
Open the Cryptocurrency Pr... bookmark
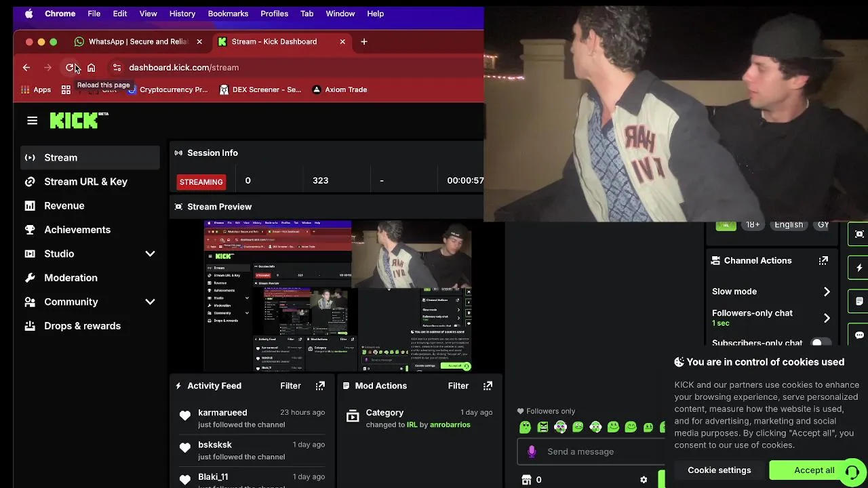167,89
